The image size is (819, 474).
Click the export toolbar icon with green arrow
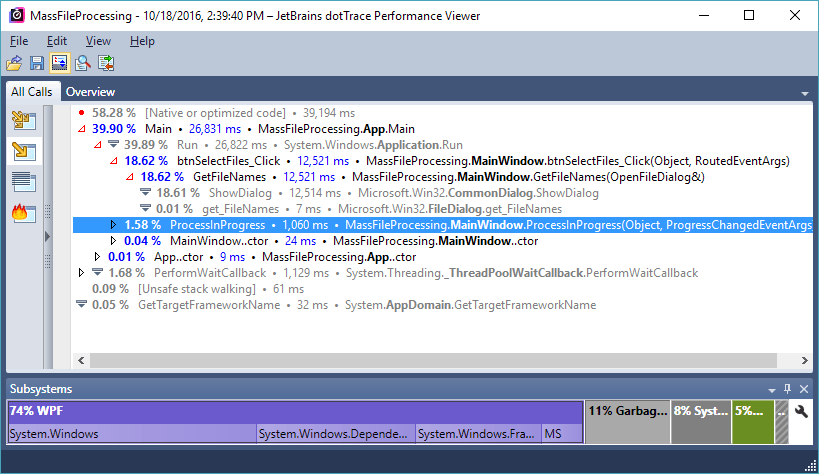click(106, 63)
